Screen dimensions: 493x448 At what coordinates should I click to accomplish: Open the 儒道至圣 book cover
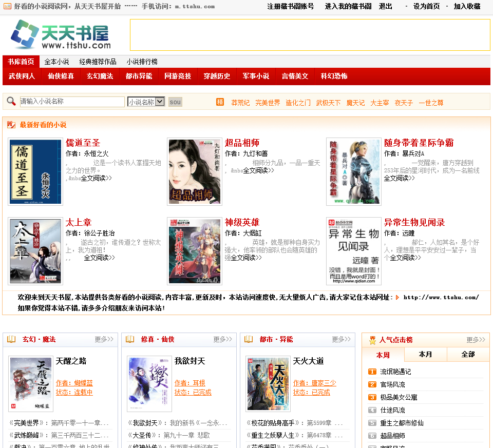tap(35, 171)
